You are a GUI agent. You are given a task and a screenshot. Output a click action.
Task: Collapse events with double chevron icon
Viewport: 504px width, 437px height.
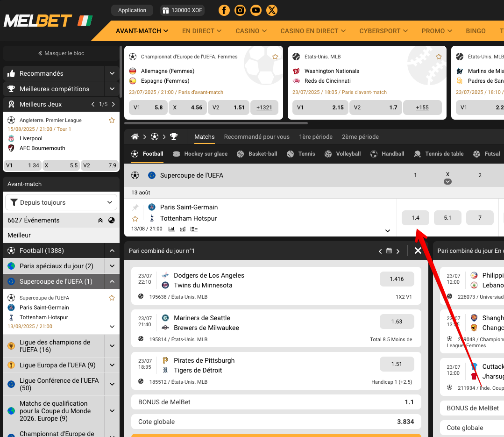[x=100, y=220]
